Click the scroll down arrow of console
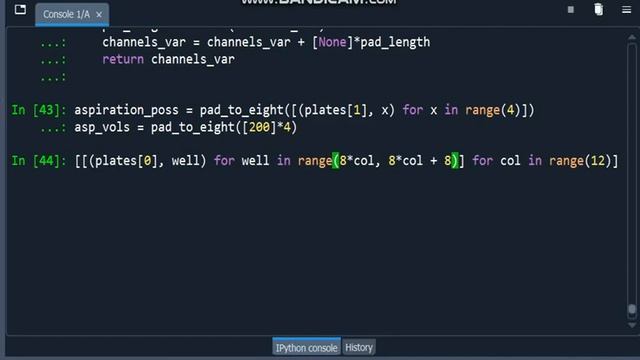Screen dimensions: 640x360 coord(632,325)
